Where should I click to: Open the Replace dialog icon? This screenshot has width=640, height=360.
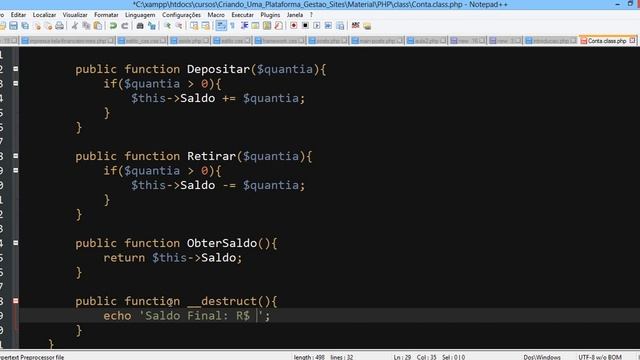tap(152, 26)
